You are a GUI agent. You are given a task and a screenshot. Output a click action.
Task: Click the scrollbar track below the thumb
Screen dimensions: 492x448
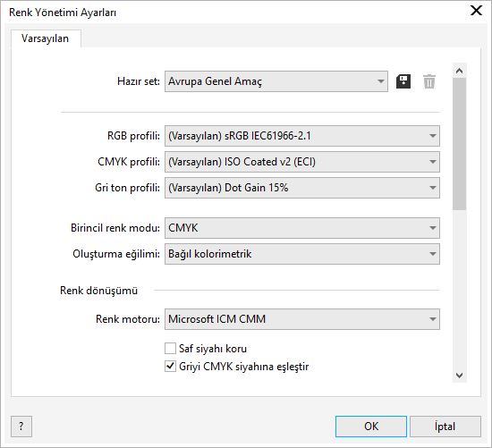click(460, 289)
